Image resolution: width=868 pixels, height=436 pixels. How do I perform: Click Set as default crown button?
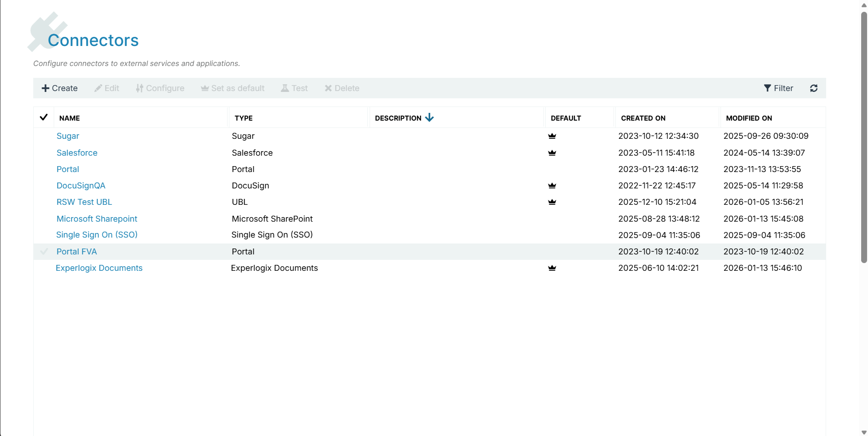click(233, 88)
